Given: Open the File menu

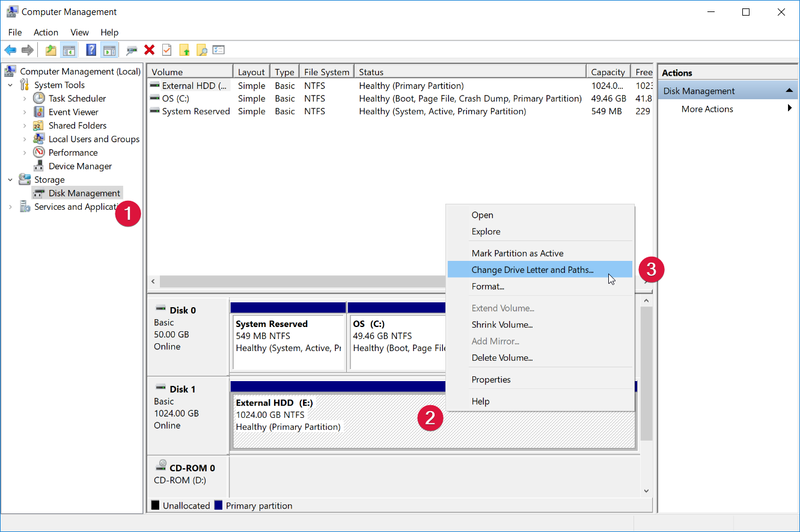Looking at the screenshot, I should click(15, 32).
